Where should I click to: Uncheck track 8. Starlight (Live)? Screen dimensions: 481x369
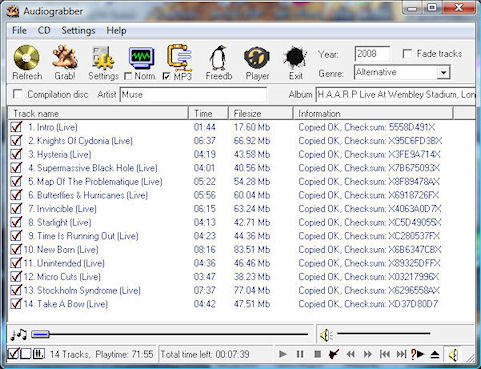click(x=16, y=222)
